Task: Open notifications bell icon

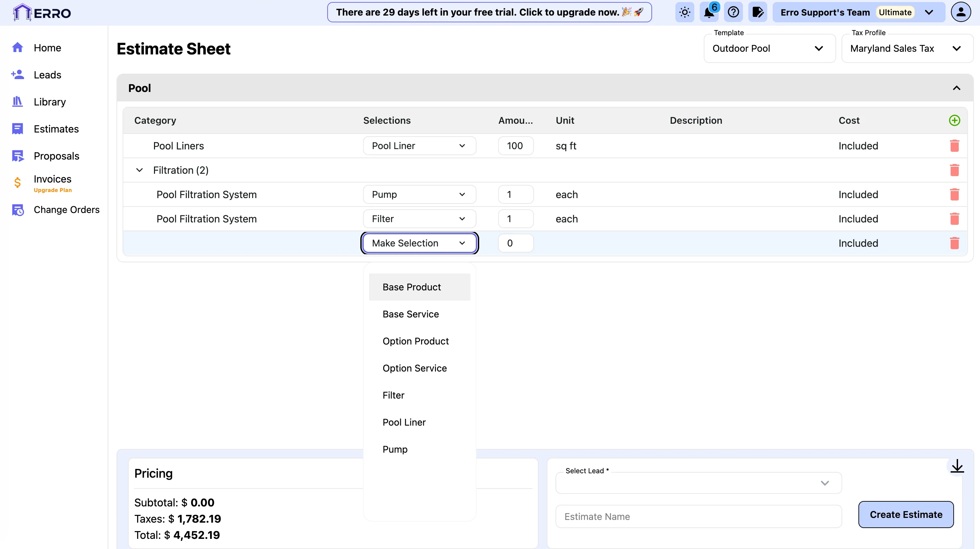Action: 709,13
